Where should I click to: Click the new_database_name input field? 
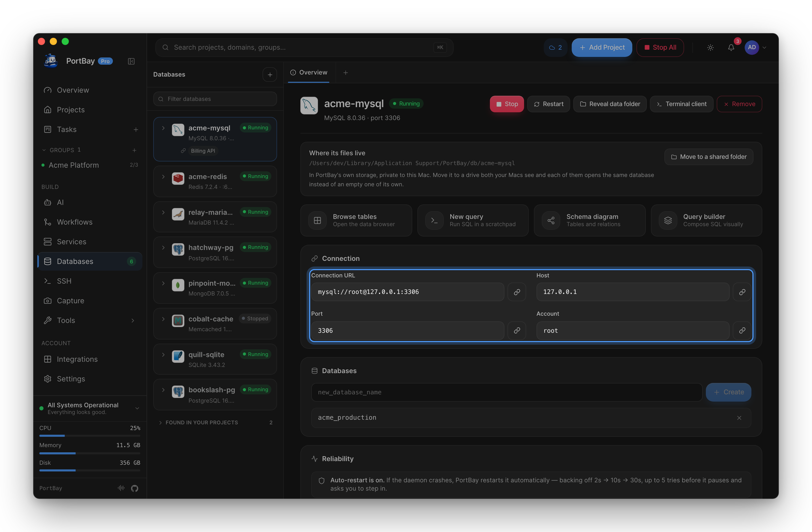point(507,392)
